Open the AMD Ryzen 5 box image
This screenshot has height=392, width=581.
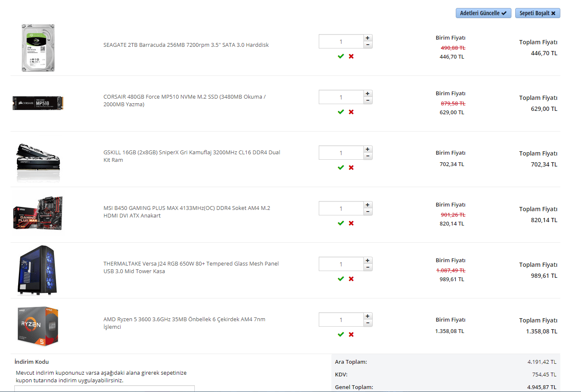click(38, 326)
